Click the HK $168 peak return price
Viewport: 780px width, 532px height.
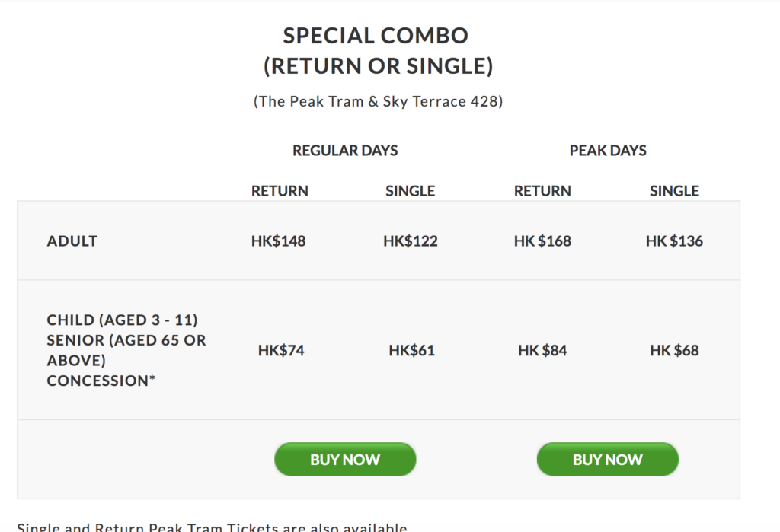(x=542, y=241)
